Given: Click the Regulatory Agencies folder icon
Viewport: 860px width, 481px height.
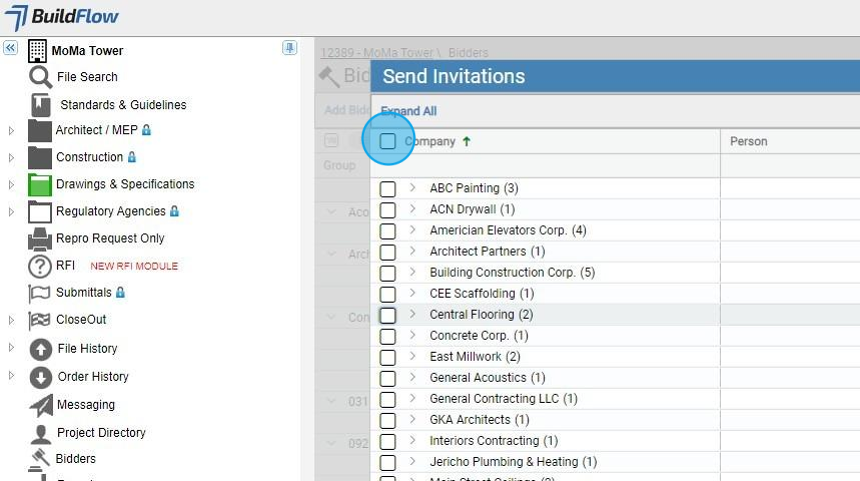Looking at the screenshot, I should [x=39, y=212].
